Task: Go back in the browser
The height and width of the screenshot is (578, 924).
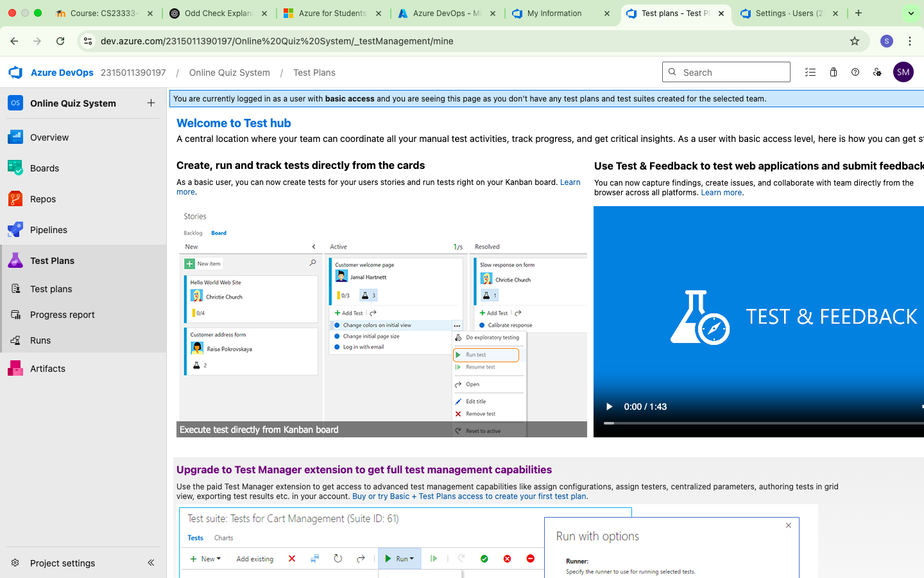Action: coord(14,41)
